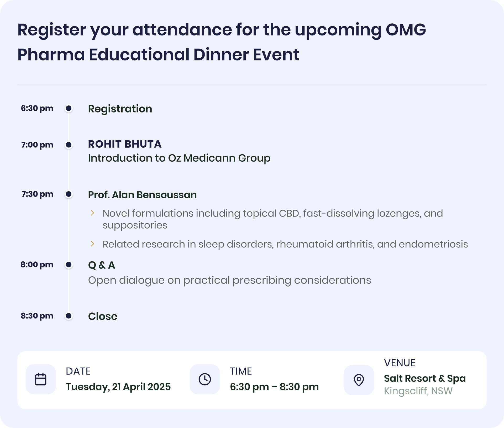Click the ROHIT BHUTA speaker name
Image resolution: width=504 pixels, height=428 pixels.
tap(125, 144)
